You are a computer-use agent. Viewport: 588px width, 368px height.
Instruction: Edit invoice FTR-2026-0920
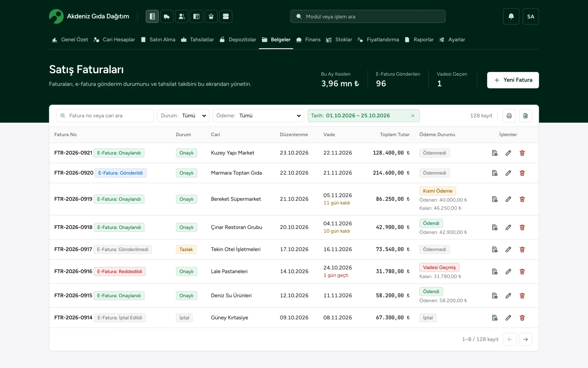[508, 173]
